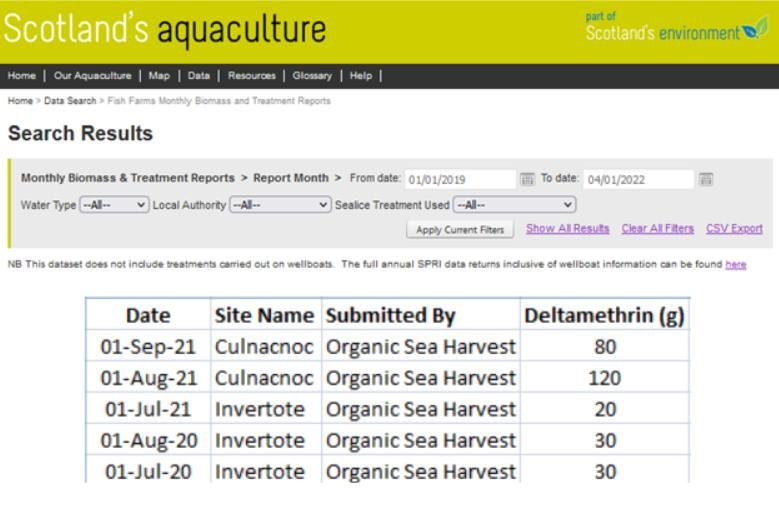Viewport: 779px width, 515px height.
Task: Click the Show All Results link
Action: [567, 228]
